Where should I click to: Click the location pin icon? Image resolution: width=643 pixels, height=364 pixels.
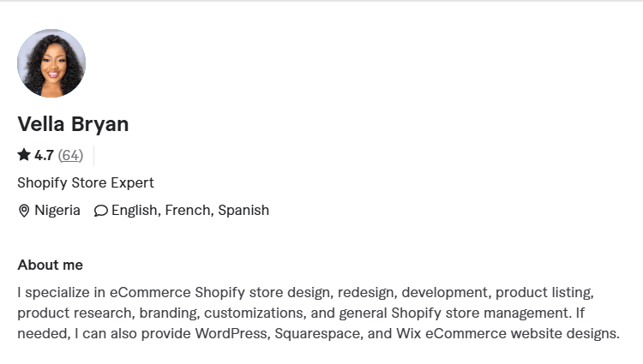(24, 211)
